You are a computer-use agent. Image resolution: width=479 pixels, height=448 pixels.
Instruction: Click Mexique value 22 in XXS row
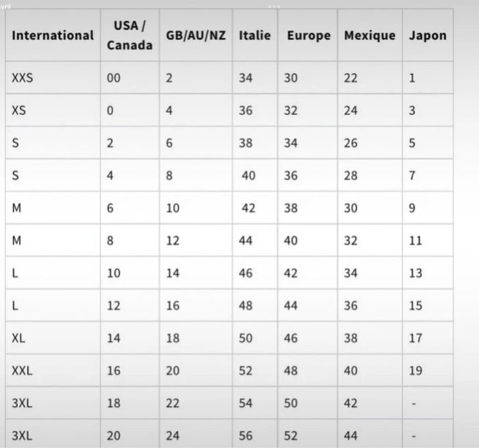[350, 78]
